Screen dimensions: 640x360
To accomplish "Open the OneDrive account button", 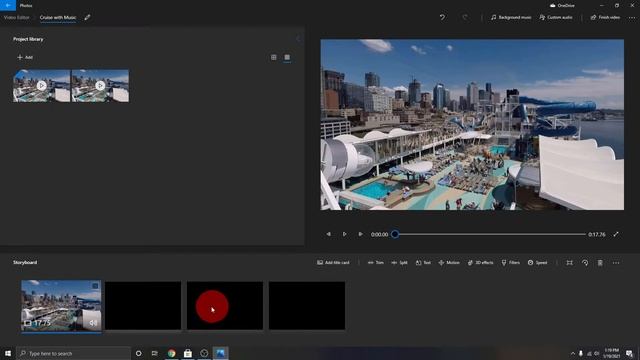I will point(562,6).
